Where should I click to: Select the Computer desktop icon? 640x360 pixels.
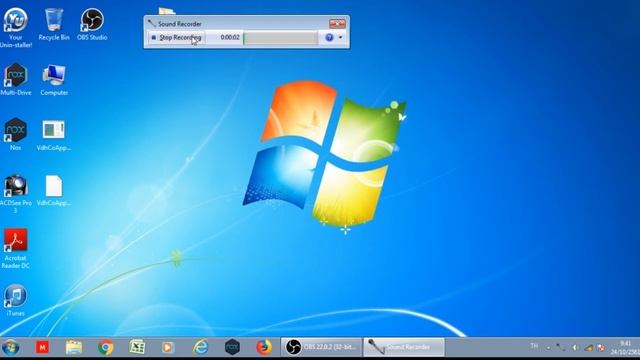click(x=54, y=80)
